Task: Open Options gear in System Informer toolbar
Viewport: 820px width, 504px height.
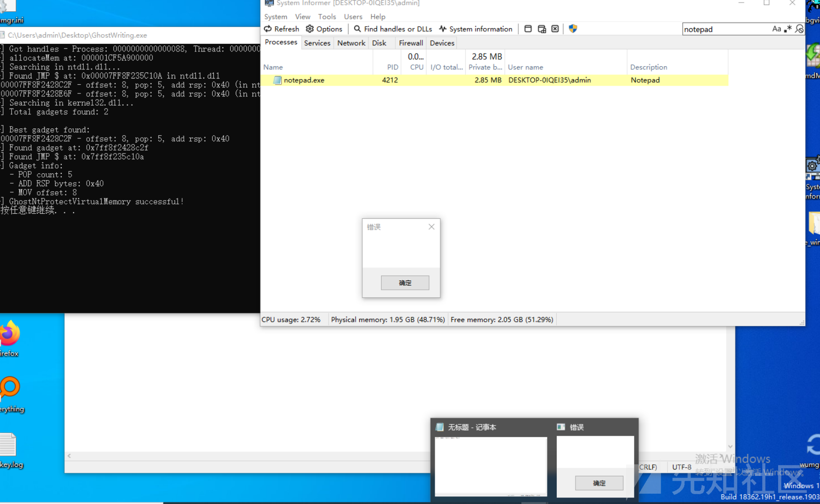Action: pos(324,29)
